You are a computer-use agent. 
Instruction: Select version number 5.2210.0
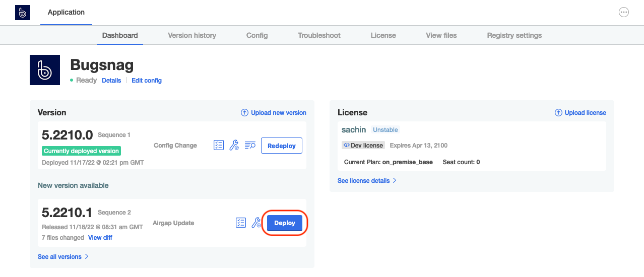[68, 135]
